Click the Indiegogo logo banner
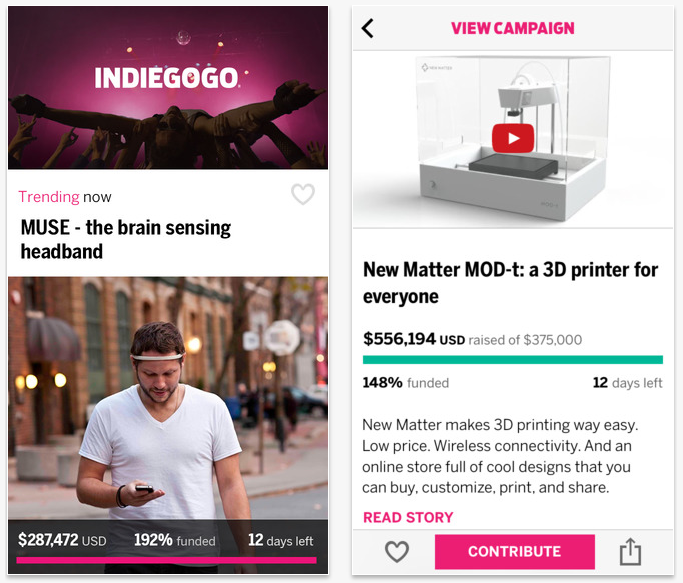The height and width of the screenshot is (583, 683). (x=168, y=78)
